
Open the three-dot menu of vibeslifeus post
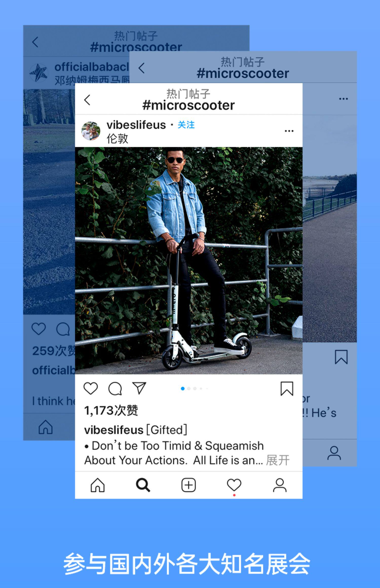point(289,131)
